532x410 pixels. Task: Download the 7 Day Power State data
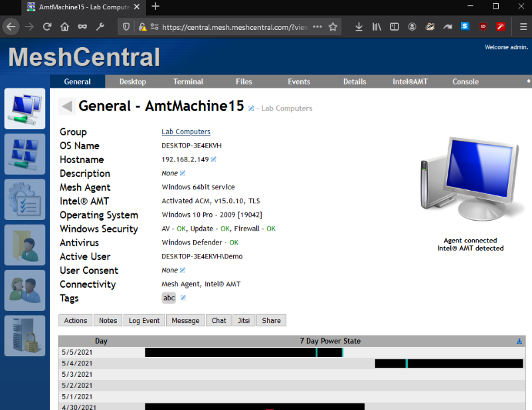click(x=518, y=341)
